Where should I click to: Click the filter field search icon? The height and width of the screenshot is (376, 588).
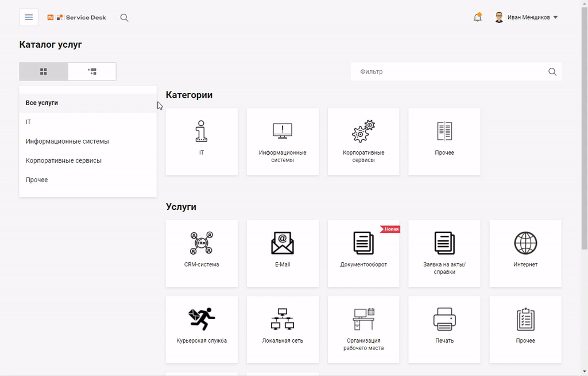552,72
